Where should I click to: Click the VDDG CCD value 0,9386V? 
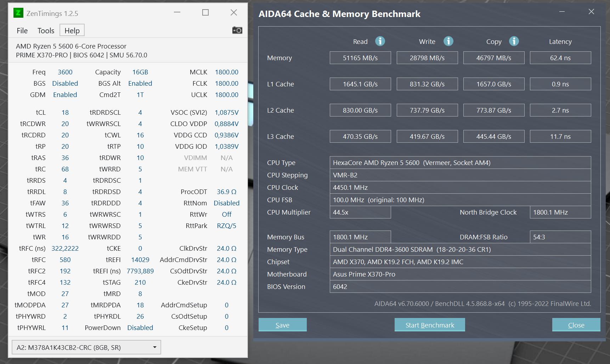tap(227, 135)
